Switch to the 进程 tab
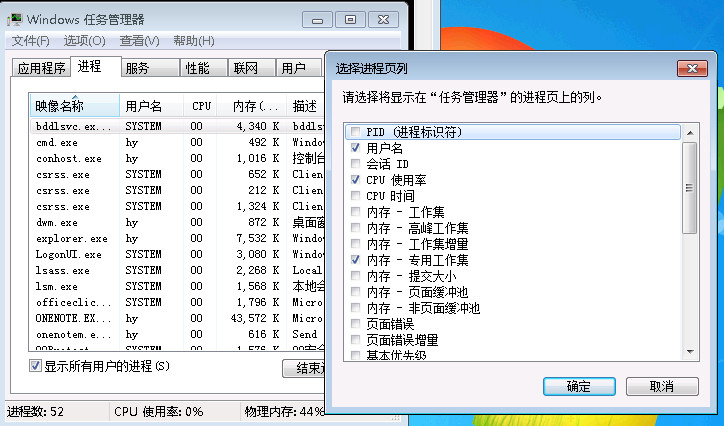The width and height of the screenshot is (724, 426). [x=95, y=67]
